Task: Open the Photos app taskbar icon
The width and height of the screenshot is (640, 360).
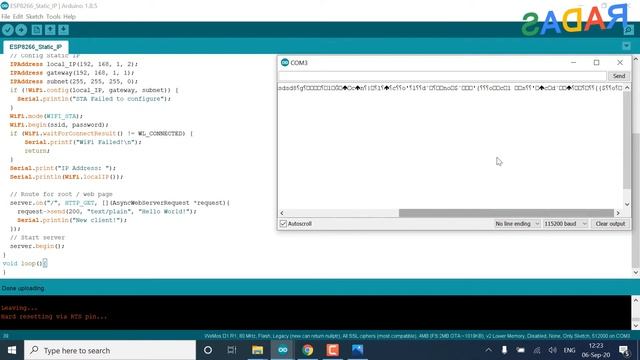Action: coord(358,350)
